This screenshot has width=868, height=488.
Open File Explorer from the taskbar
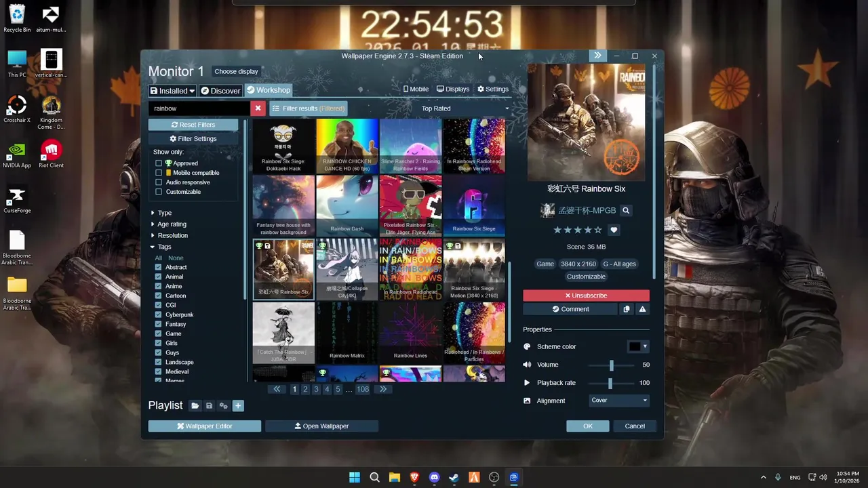coord(395,477)
